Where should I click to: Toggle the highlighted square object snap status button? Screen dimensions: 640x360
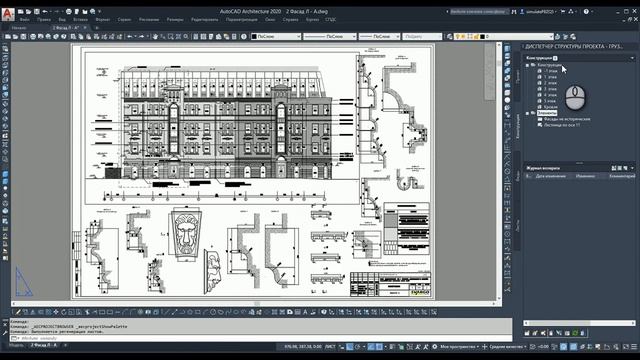pos(379,347)
